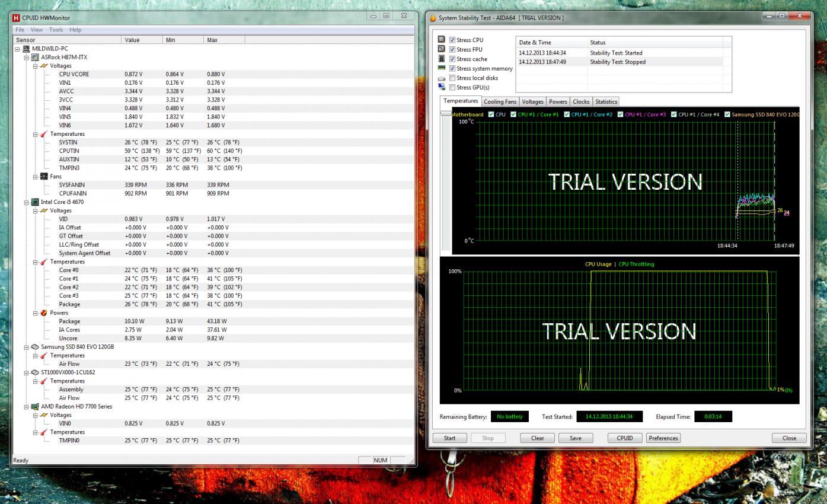827x504 pixels.
Task: Click the Save button
Action: [576, 438]
